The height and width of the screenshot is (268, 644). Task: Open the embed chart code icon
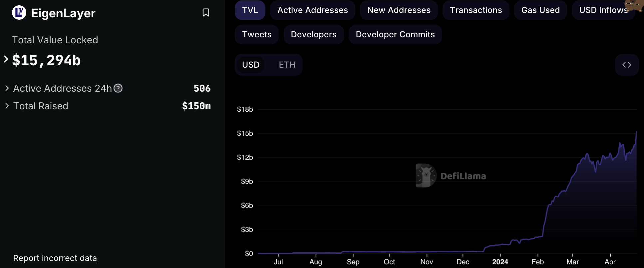click(627, 65)
